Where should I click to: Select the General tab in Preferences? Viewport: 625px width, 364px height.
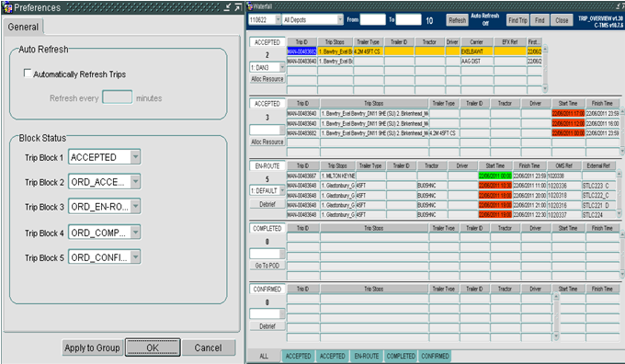click(23, 27)
